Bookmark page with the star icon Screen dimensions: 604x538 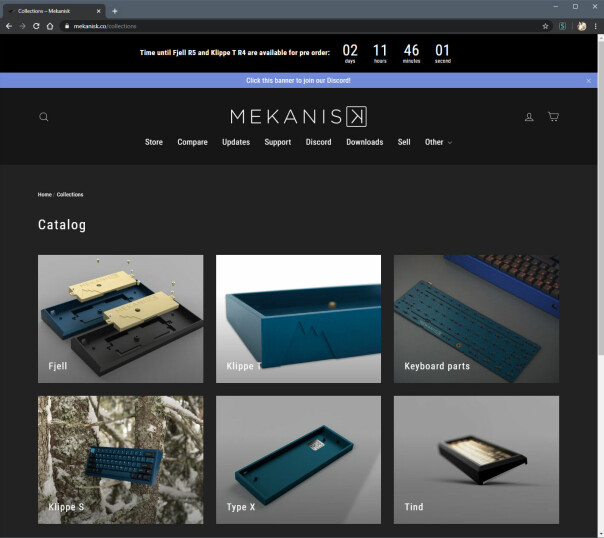coord(545,26)
